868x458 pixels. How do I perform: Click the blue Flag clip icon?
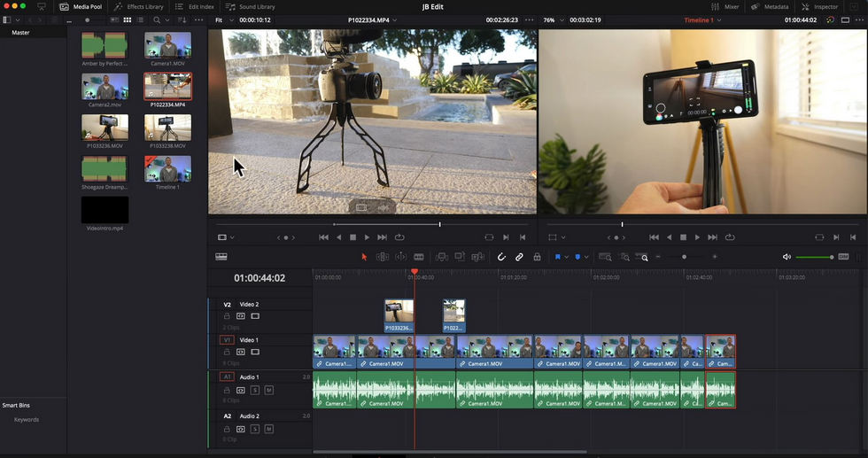(x=558, y=257)
